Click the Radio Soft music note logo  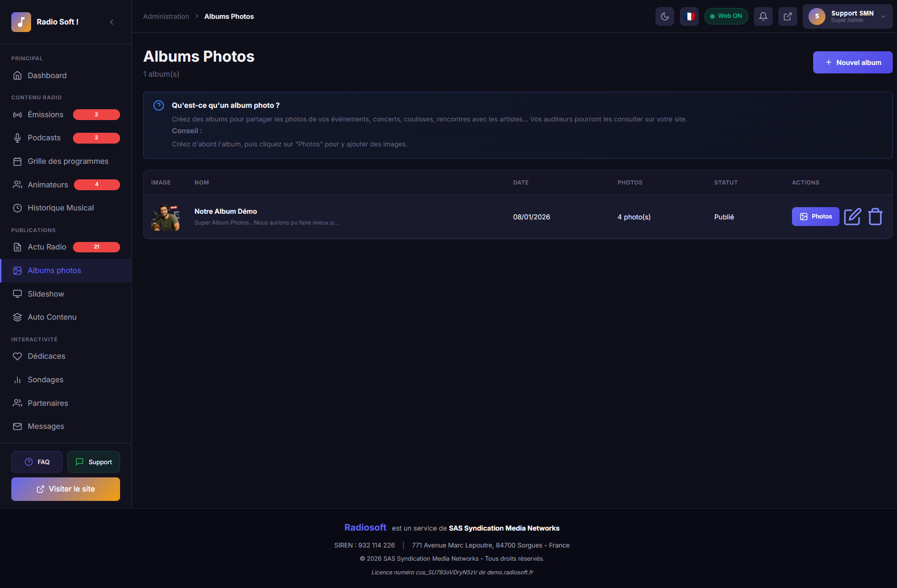(21, 22)
